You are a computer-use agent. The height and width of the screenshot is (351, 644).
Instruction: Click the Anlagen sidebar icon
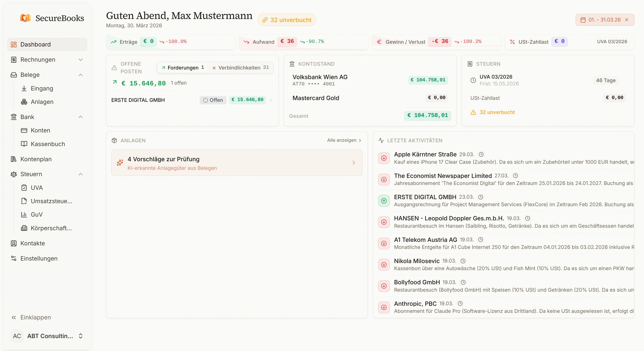coord(24,102)
